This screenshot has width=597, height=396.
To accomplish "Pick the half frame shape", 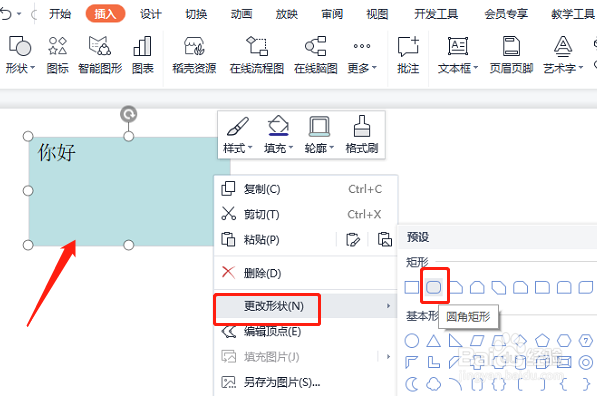I will tap(412, 362).
